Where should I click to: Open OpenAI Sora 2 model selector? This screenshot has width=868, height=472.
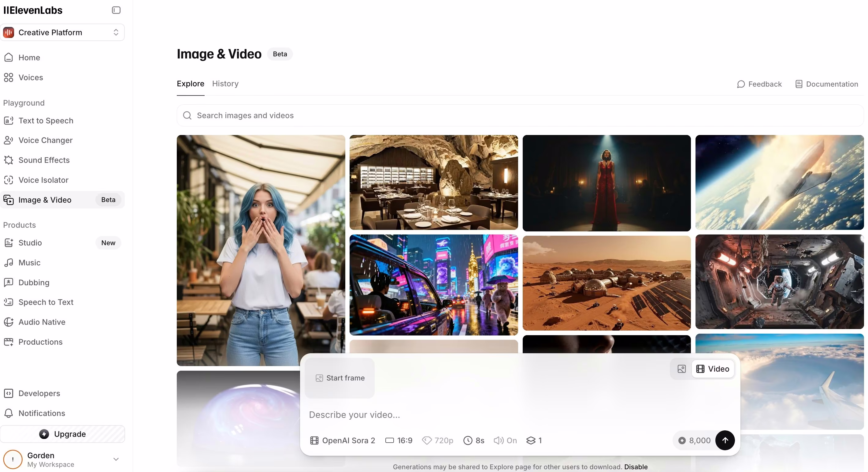pyautogui.click(x=342, y=440)
